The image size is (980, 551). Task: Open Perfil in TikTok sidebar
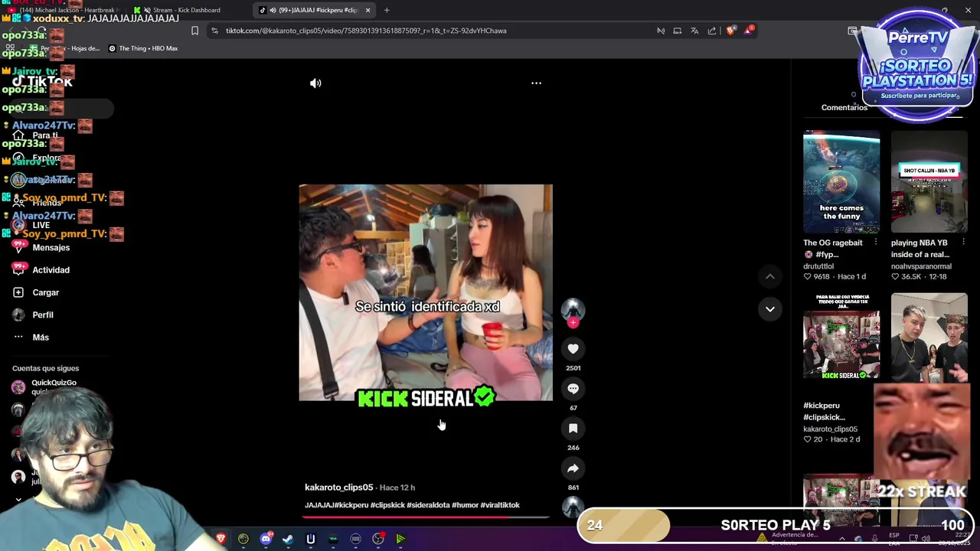(43, 315)
